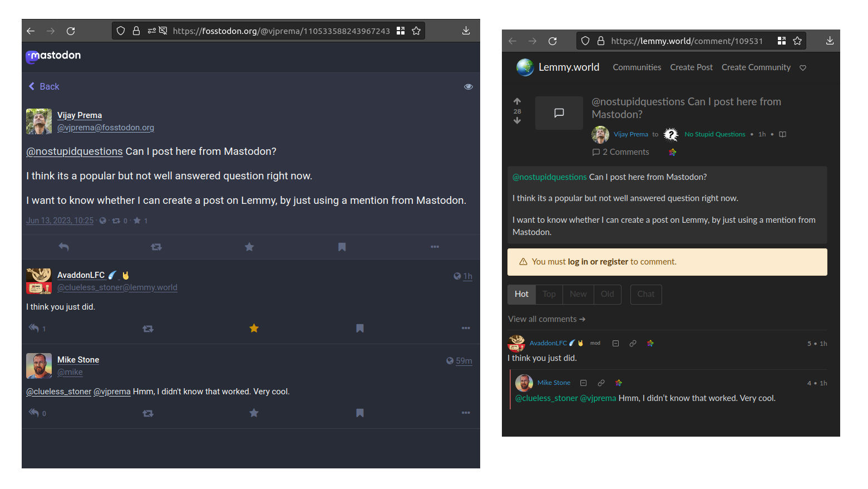Open the shield icon in the fosstodon.org address bar

click(121, 31)
